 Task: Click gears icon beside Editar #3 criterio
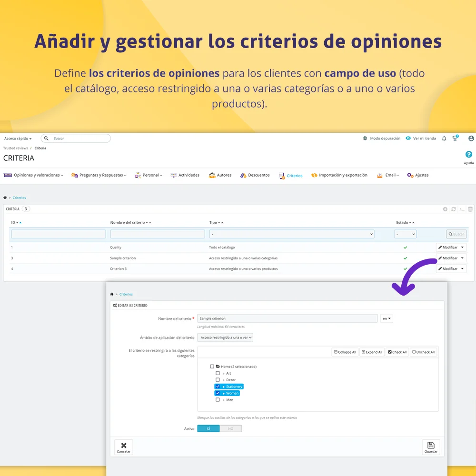click(x=115, y=306)
